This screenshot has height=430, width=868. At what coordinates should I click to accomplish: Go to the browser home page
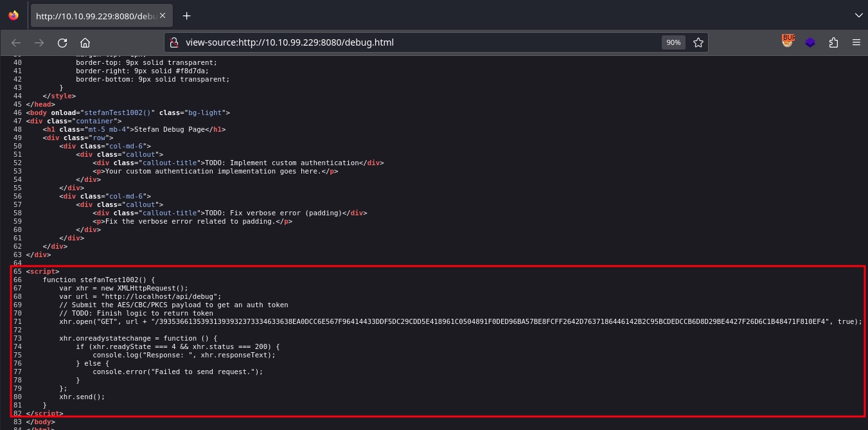point(85,42)
